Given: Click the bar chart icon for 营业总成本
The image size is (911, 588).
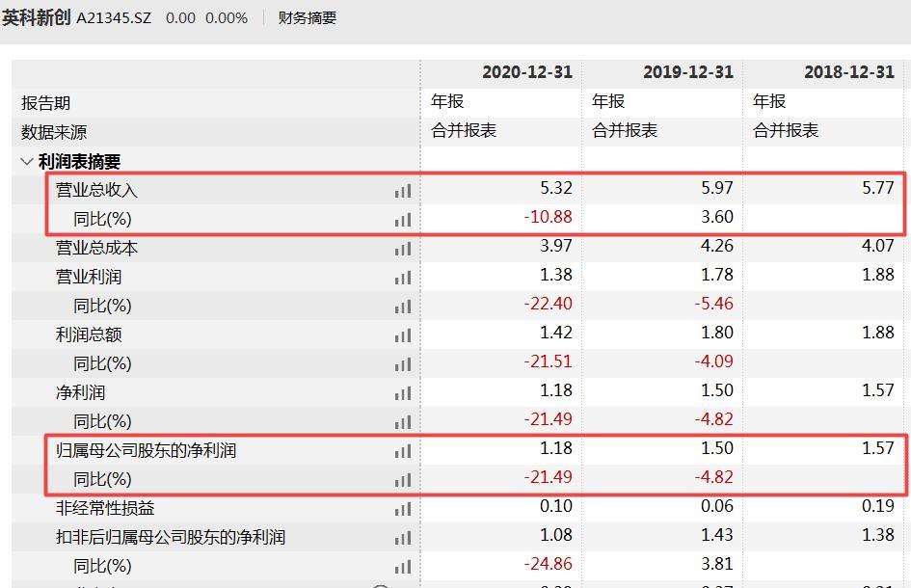Looking at the screenshot, I should 403,247.
